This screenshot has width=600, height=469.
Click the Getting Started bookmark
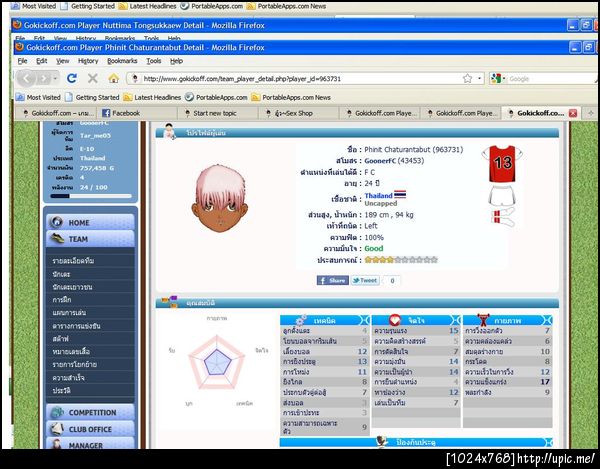pyautogui.click(x=92, y=97)
